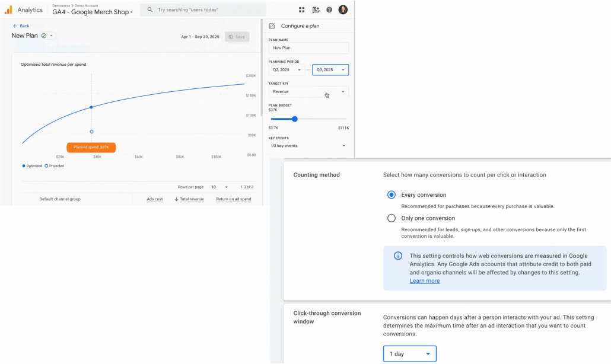
Task: Click the Back link
Action: [x=21, y=26]
